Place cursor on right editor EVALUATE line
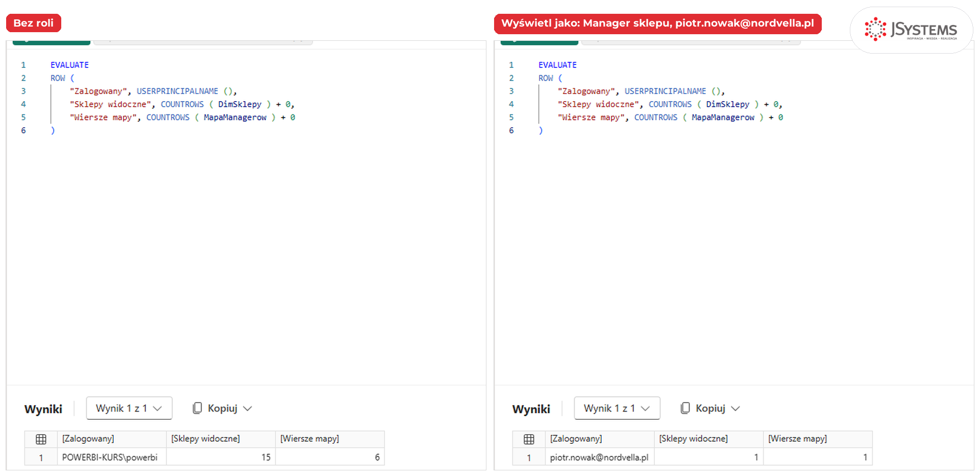The width and height of the screenshot is (980, 476). click(x=557, y=65)
